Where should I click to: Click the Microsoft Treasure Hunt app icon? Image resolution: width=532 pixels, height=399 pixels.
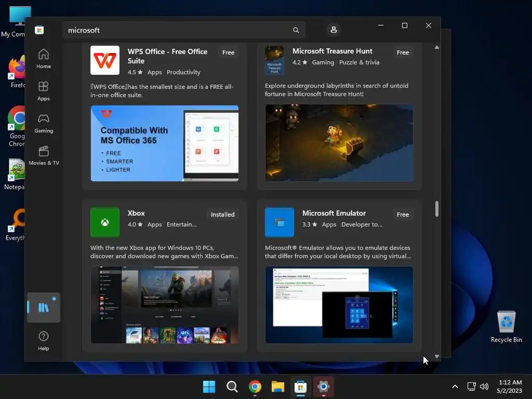[x=274, y=60]
